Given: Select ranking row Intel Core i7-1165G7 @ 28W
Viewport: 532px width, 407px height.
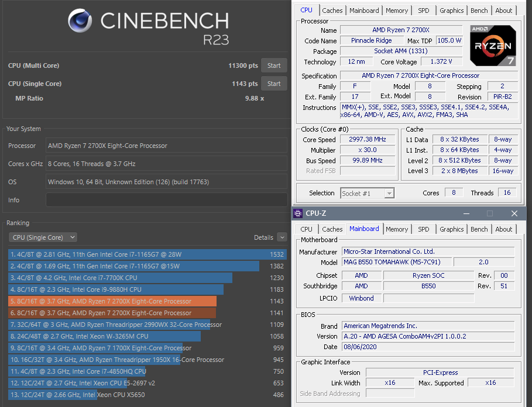Looking at the screenshot, I should tap(147, 254).
